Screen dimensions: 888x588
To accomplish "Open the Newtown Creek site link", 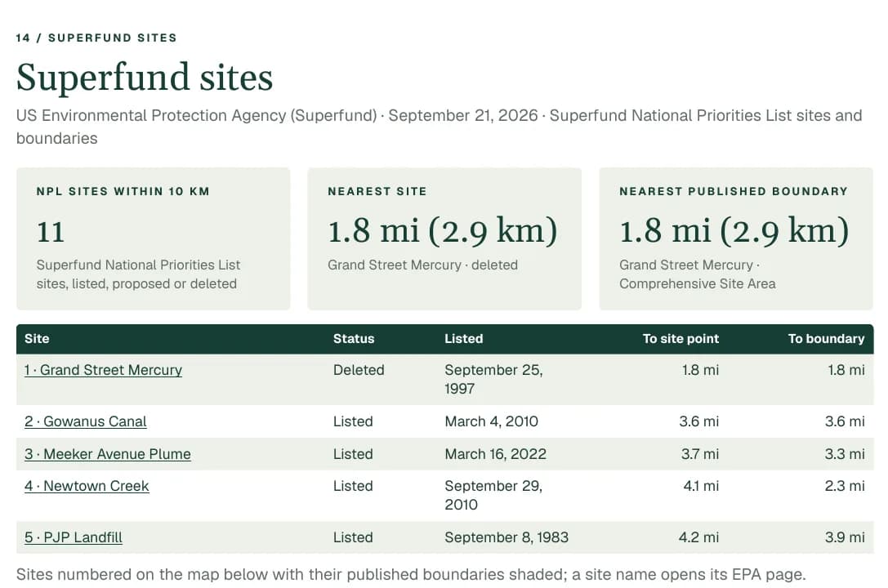I will (x=87, y=486).
